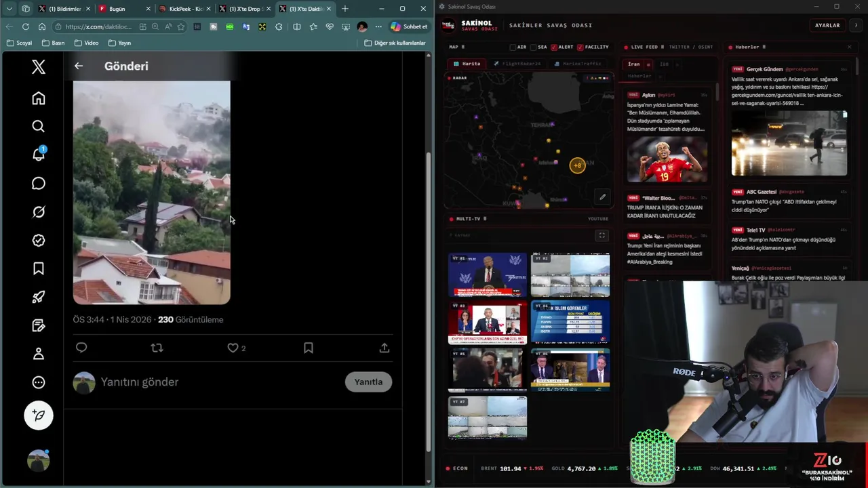This screenshot has height=488, width=868.
Task: Bookmark the post with bookmark icon
Action: pyautogui.click(x=309, y=348)
